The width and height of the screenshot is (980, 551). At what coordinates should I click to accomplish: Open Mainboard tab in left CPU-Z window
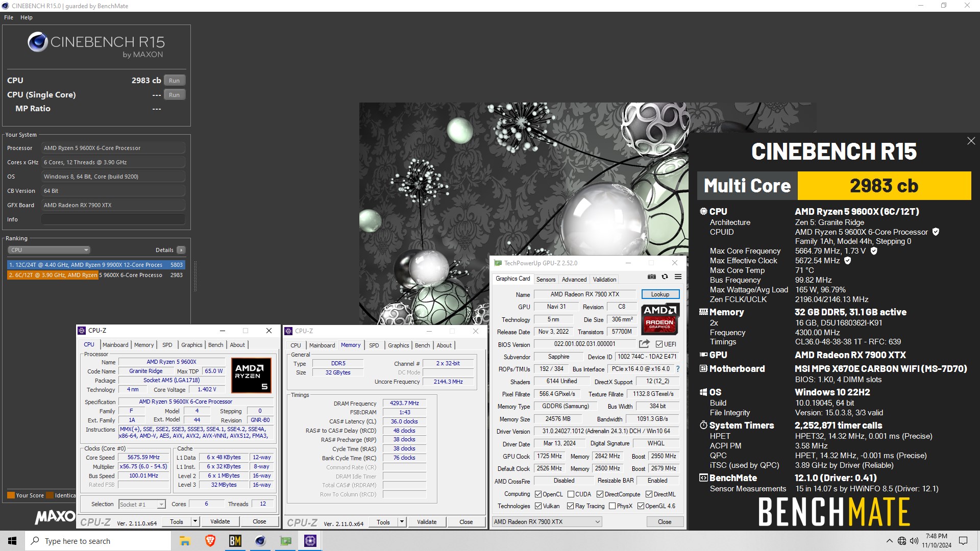(115, 345)
